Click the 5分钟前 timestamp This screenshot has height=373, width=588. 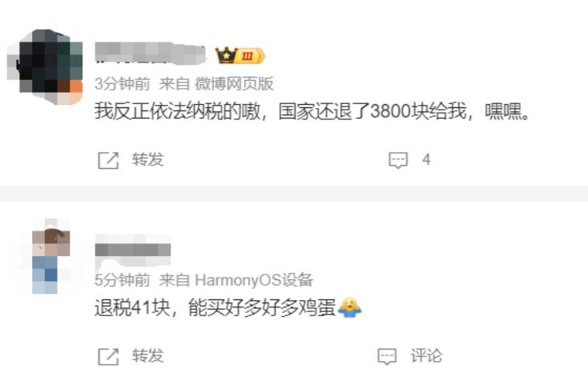123,280
